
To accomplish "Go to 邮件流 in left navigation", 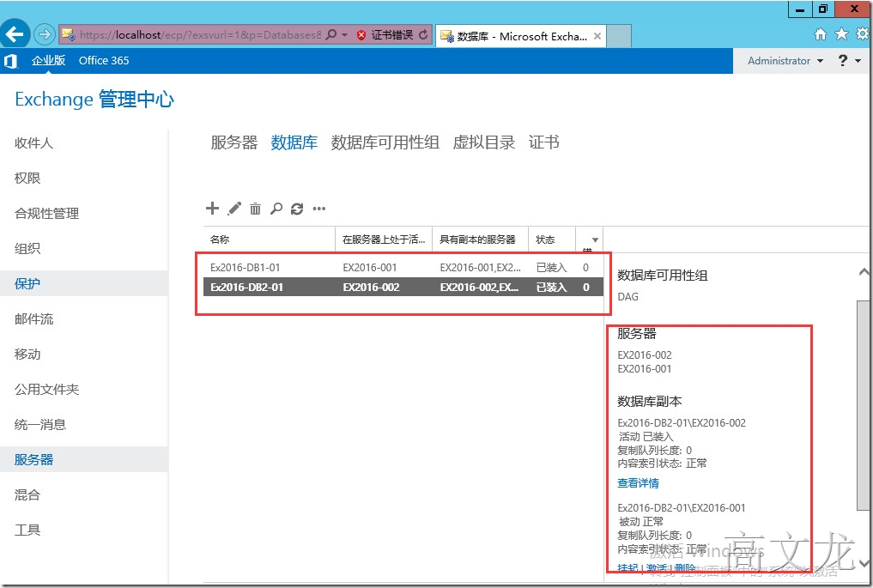I will coord(34,319).
